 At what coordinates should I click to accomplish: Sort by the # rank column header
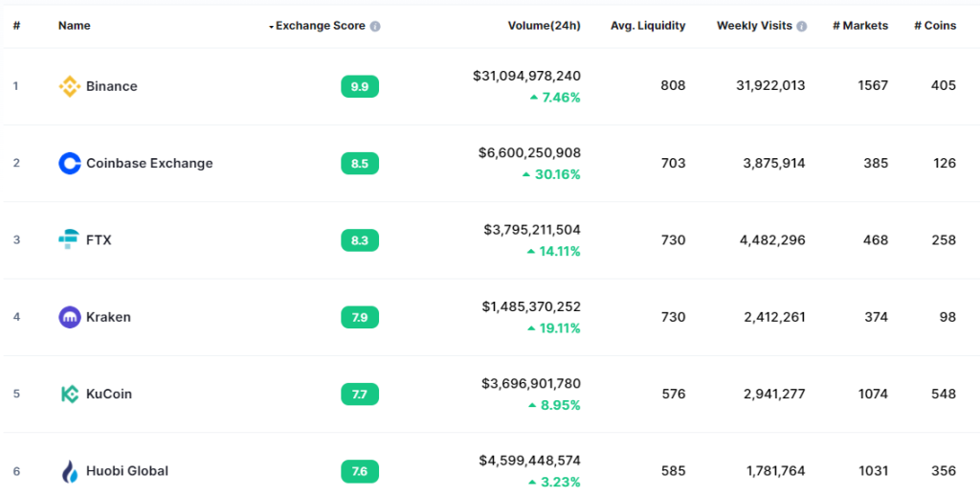pos(17,26)
